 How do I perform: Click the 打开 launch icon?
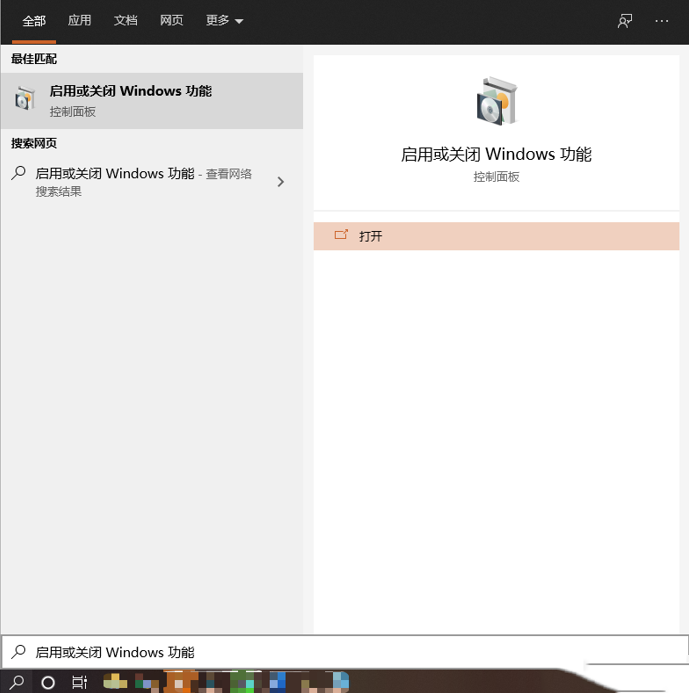tap(341, 235)
